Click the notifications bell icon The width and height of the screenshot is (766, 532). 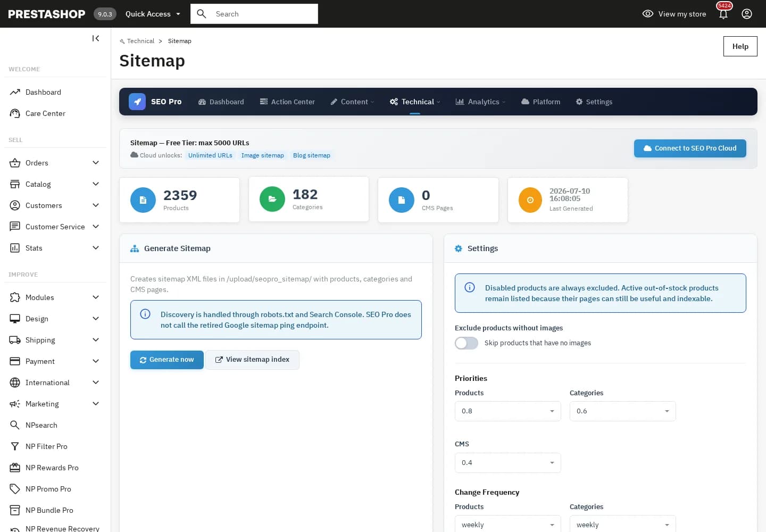[x=723, y=14]
